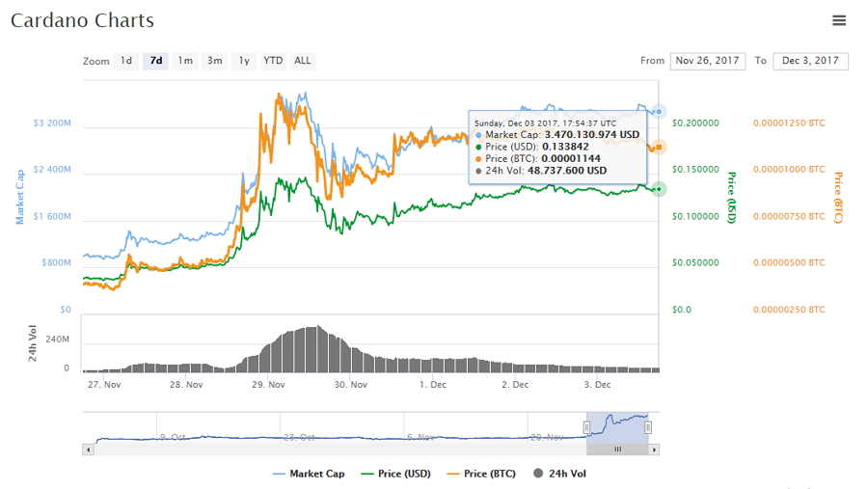
Task: Click the $2 400M market cap axis label
Action: pyautogui.click(x=52, y=170)
